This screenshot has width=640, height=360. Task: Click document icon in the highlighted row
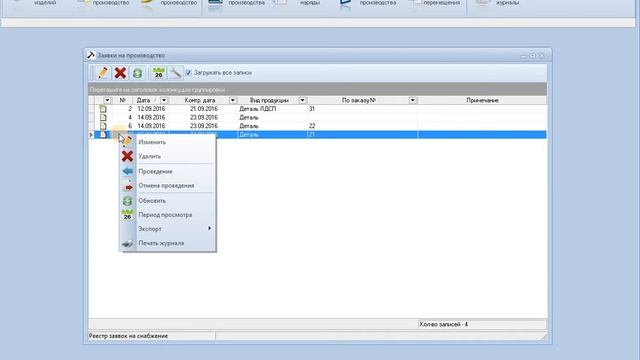pyautogui.click(x=103, y=134)
